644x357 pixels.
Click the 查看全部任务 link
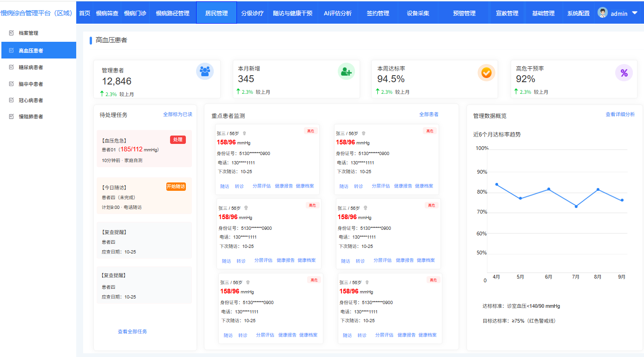pyautogui.click(x=132, y=331)
